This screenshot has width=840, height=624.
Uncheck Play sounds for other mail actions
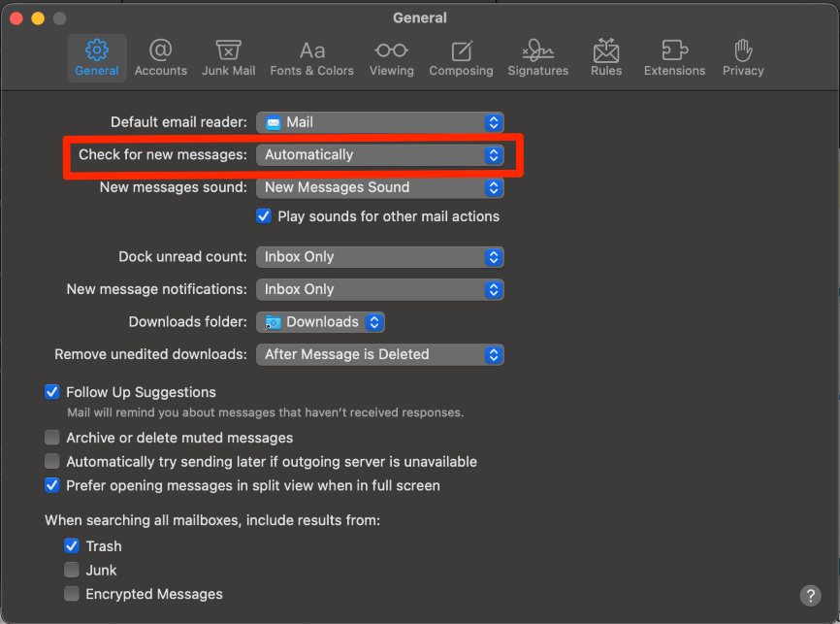tap(264, 216)
